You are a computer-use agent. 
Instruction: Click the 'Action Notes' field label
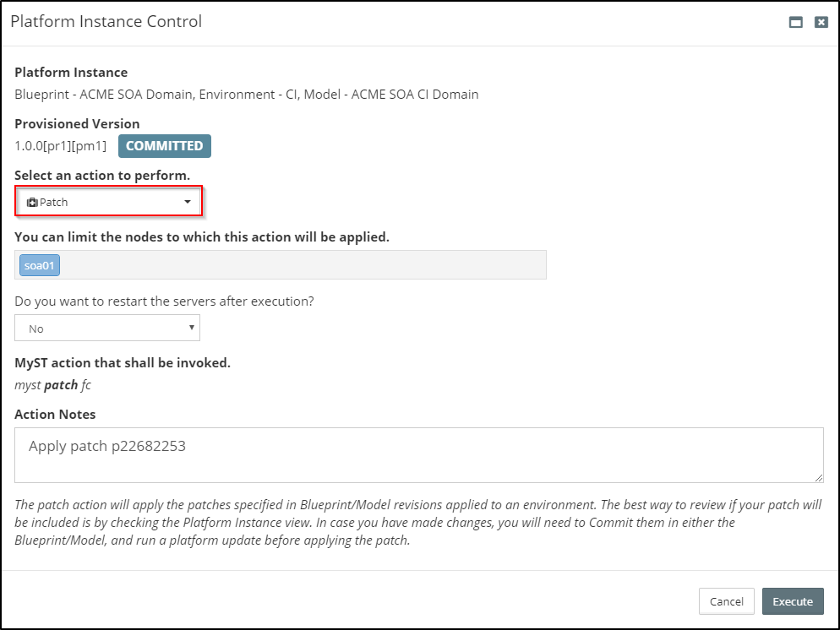[55, 415]
